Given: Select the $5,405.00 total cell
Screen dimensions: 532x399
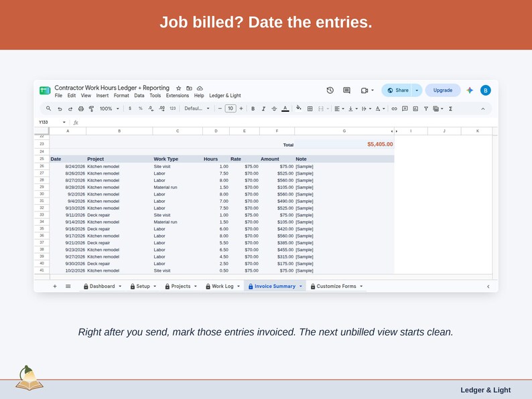Looking at the screenshot, I should (344, 145).
